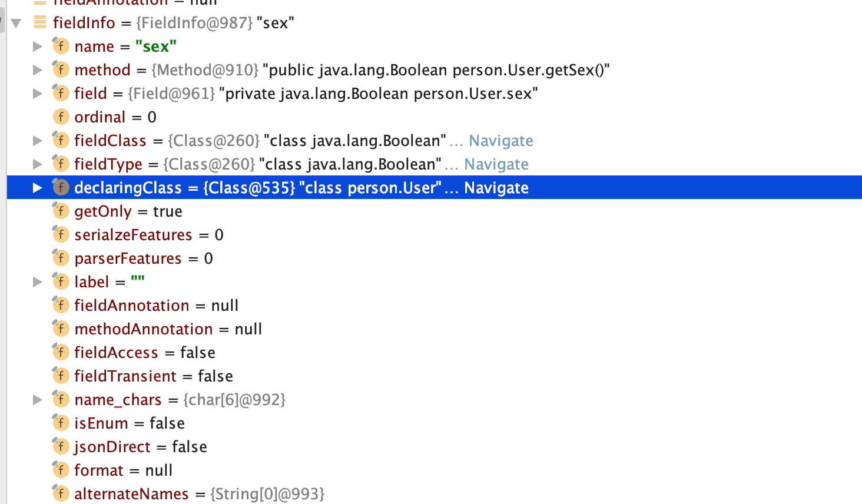The height and width of the screenshot is (504, 862).
Task: Click the field icon next to alternateNames
Action: point(61,493)
